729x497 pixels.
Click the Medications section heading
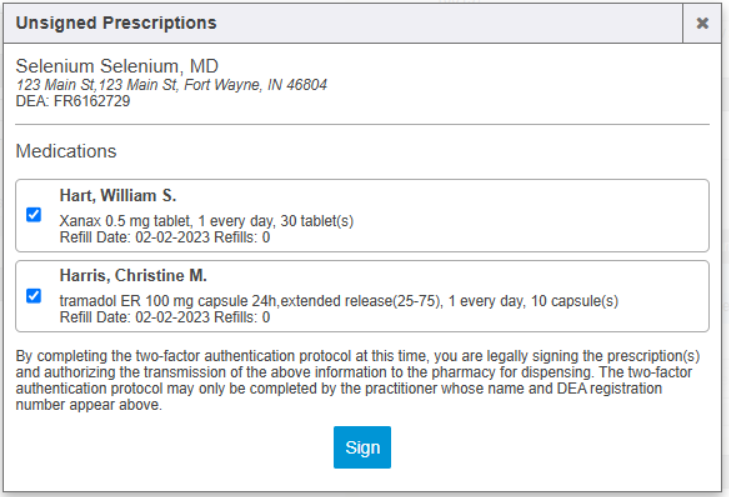66,152
